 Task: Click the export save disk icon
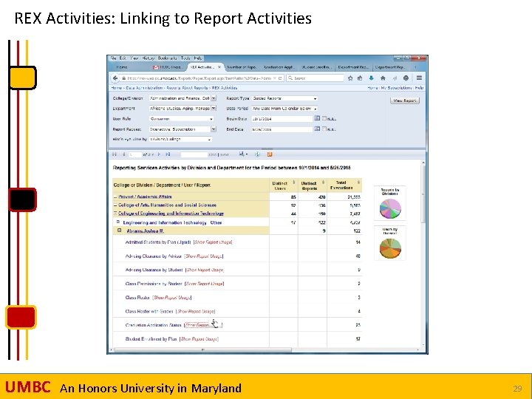[x=242, y=154]
